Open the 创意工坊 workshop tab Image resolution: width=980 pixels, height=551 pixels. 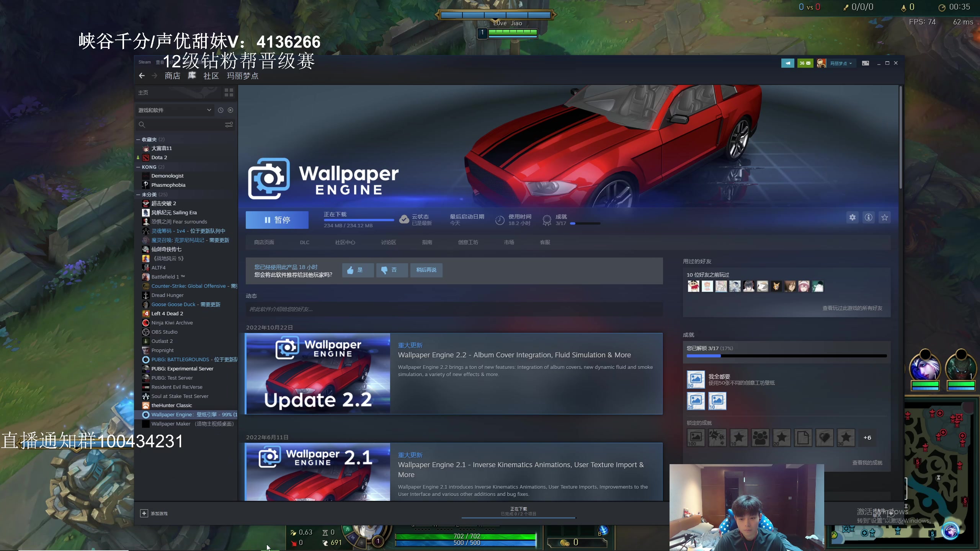(x=468, y=243)
